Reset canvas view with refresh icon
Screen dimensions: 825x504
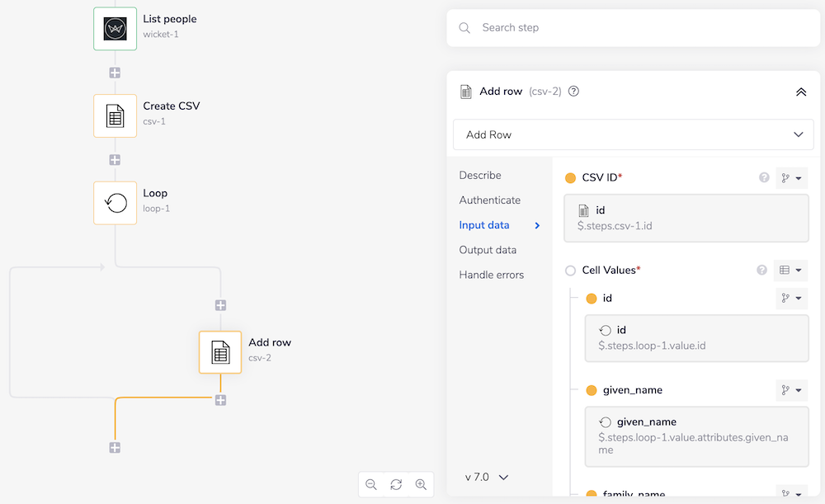(x=396, y=484)
